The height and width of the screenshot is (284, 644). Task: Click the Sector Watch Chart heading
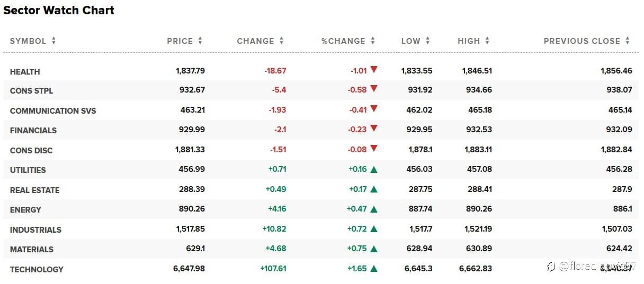click(59, 10)
